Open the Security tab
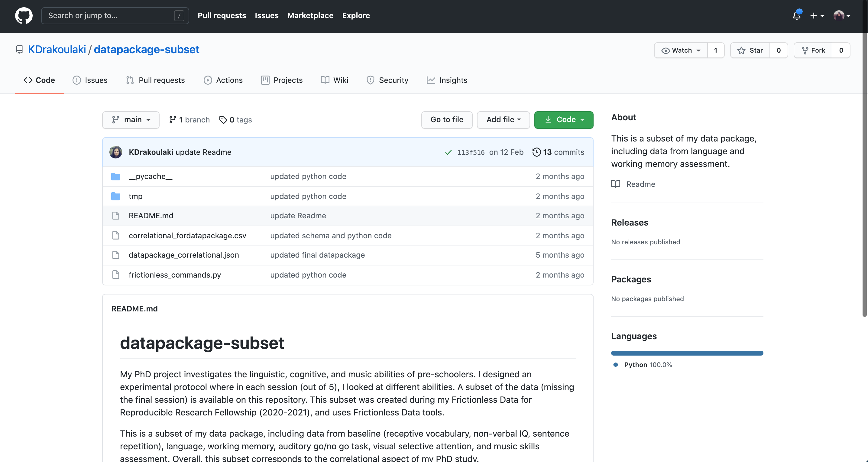Viewport: 868px width, 462px height. click(x=387, y=80)
